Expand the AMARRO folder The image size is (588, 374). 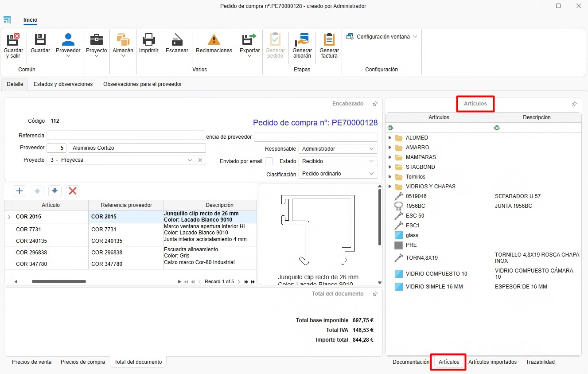click(390, 148)
